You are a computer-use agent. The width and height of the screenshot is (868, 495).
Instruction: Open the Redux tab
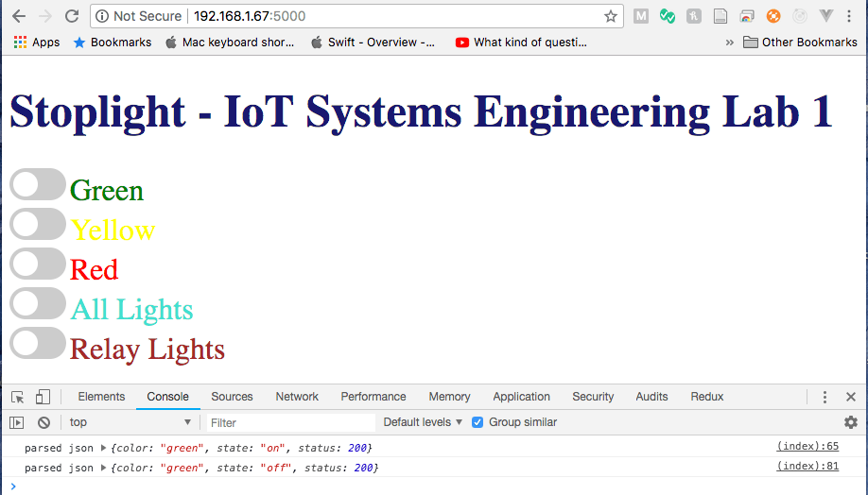(x=707, y=397)
